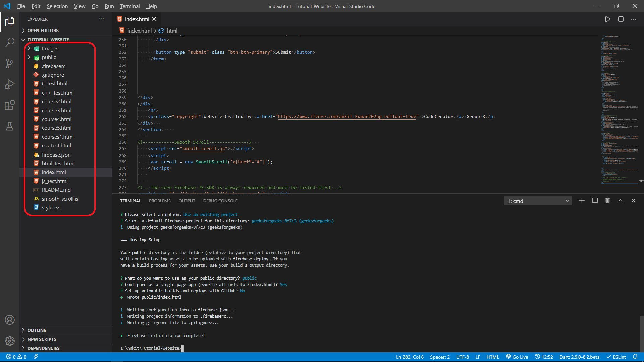The width and height of the screenshot is (644, 362).
Task: Toggle Go Live server in status bar
Action: [x=517, y=357]
